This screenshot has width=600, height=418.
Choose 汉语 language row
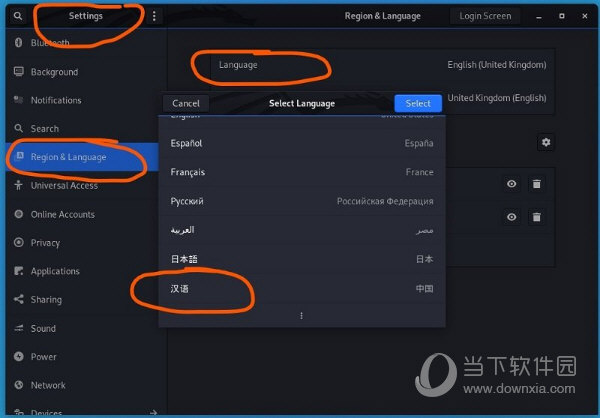coord(302,289)
